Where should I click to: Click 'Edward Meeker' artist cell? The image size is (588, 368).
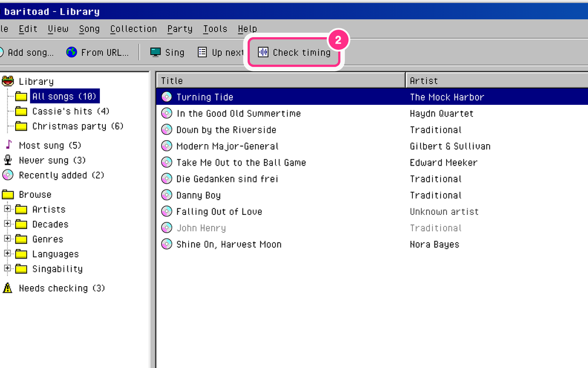pyautogui.click(x=443, y=163)
